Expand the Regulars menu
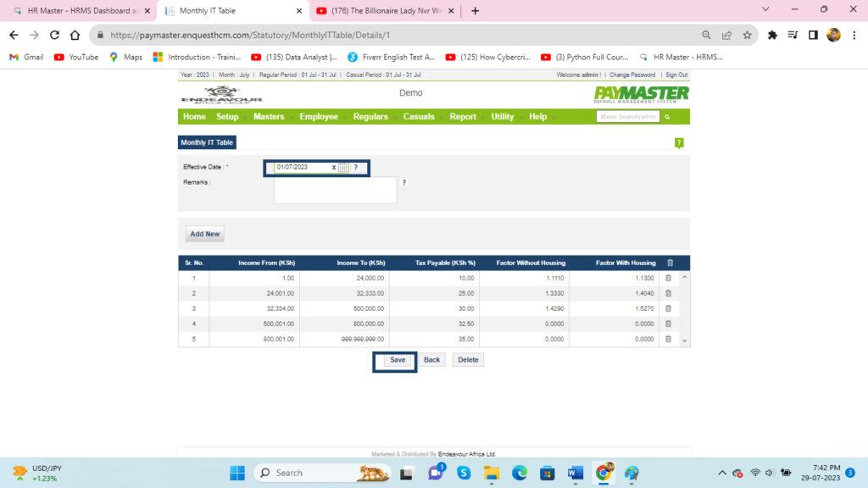This screenshot has height=488, width=868. [x=370, y=117]
